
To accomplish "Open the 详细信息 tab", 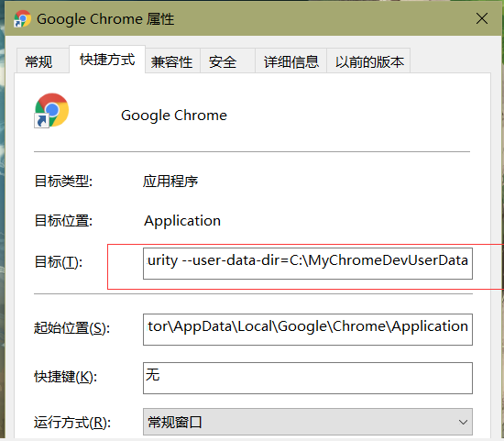I will (290, 61).
